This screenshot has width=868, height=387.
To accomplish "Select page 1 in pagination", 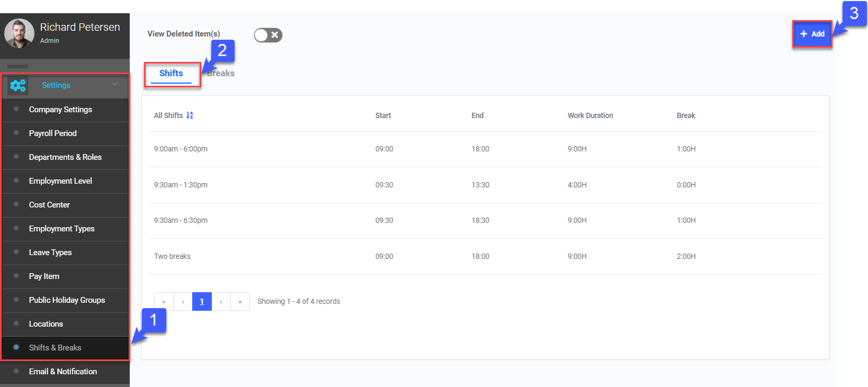I will [202, 302].
